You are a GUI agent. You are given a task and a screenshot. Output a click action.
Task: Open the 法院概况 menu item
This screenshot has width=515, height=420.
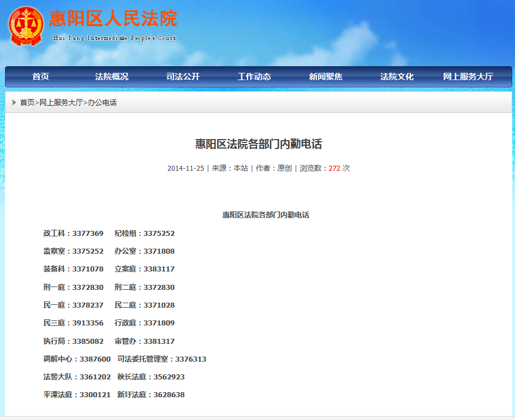tap(112, 77)
